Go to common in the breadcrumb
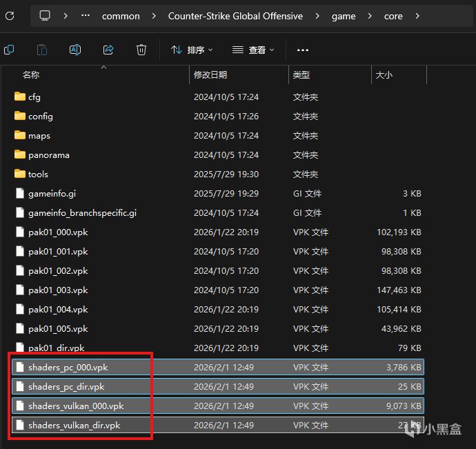476x449 pixels. [x=121, y=16]
